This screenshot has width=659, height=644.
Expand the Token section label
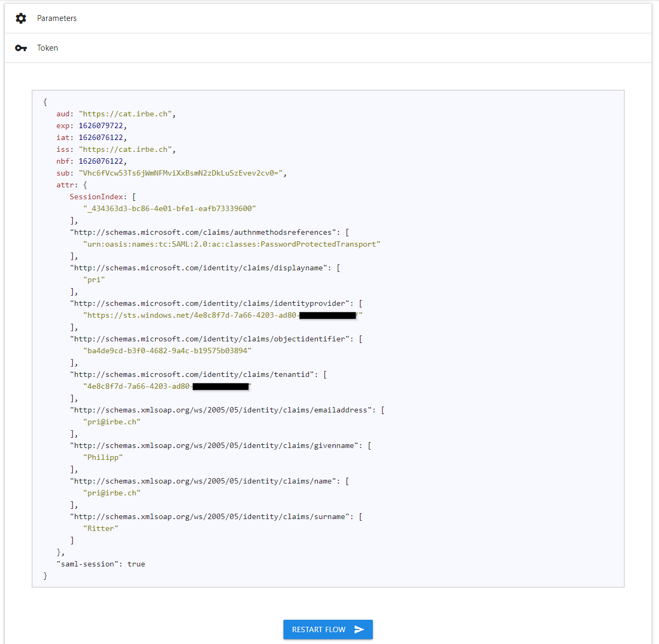point(47,48)
